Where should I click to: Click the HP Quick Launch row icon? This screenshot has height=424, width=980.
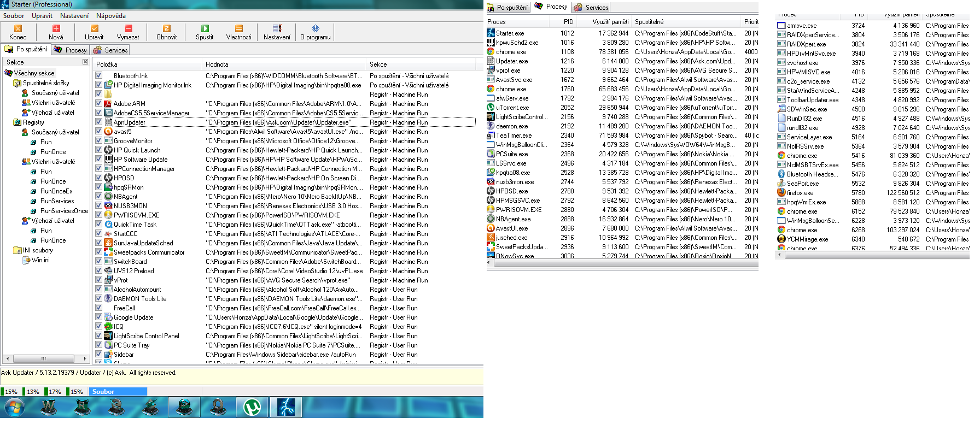coord(108,150)
